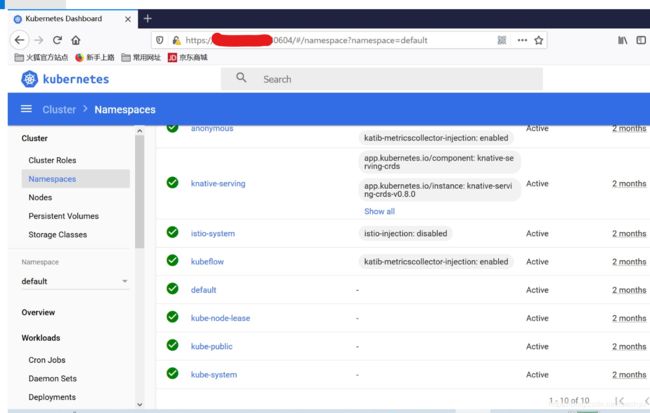Toggle the hamburger navigation menu

pos(26,109)
